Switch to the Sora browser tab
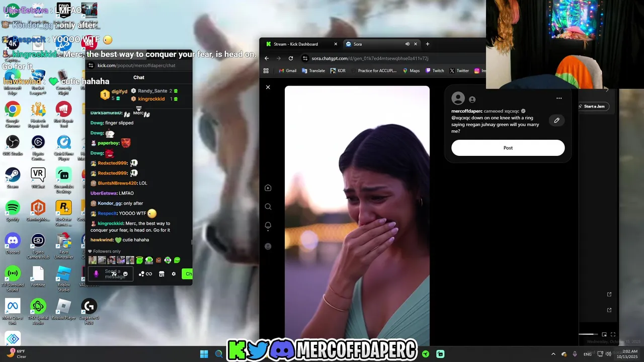The width and height of the screenshot is (644, 362). click(x=381, y=44)
